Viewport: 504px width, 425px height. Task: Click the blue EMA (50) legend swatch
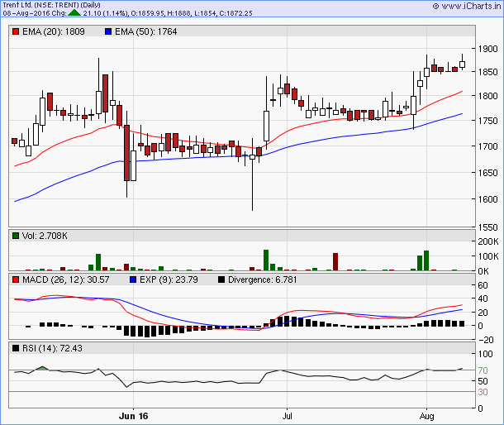[108, 31]
